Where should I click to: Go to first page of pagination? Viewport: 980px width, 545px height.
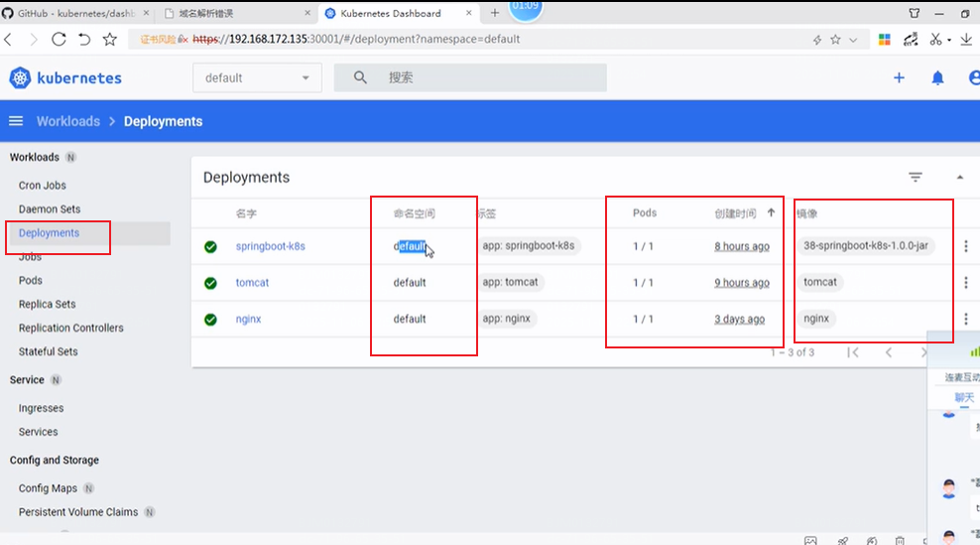point(852,352)
